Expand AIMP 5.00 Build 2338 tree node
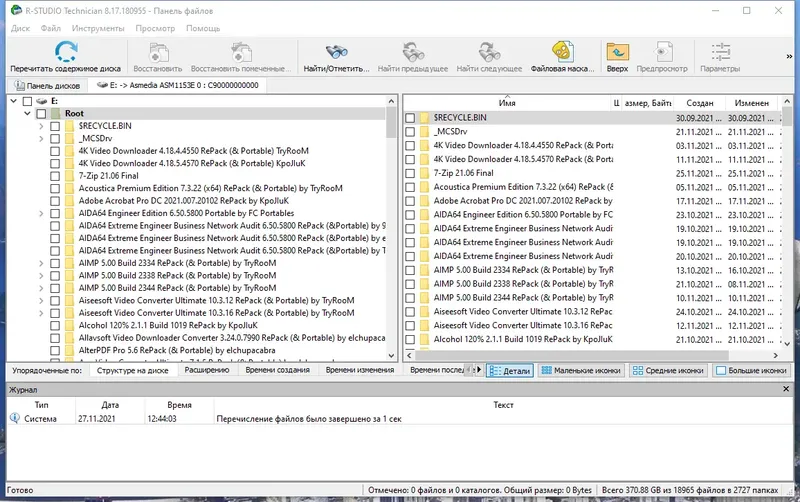Viewport: 800px width, 502px height. [x=41, y=275]
